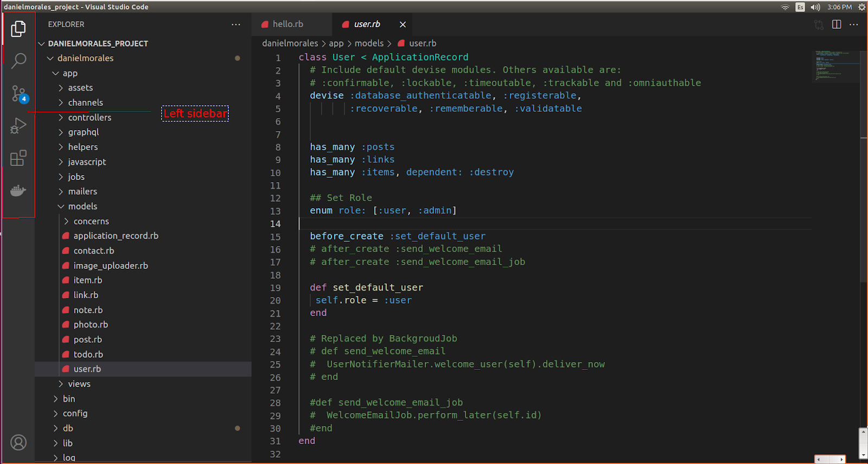
Task: Open post.rb in the file tree
Action: 88,339
